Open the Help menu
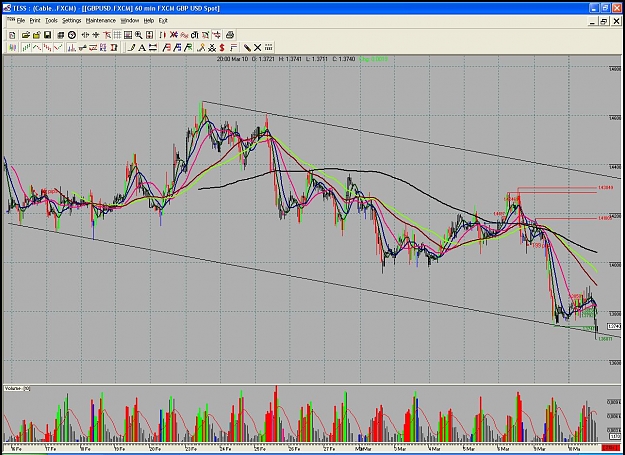Viewport: 625px width, 455px height. [149, 20]
